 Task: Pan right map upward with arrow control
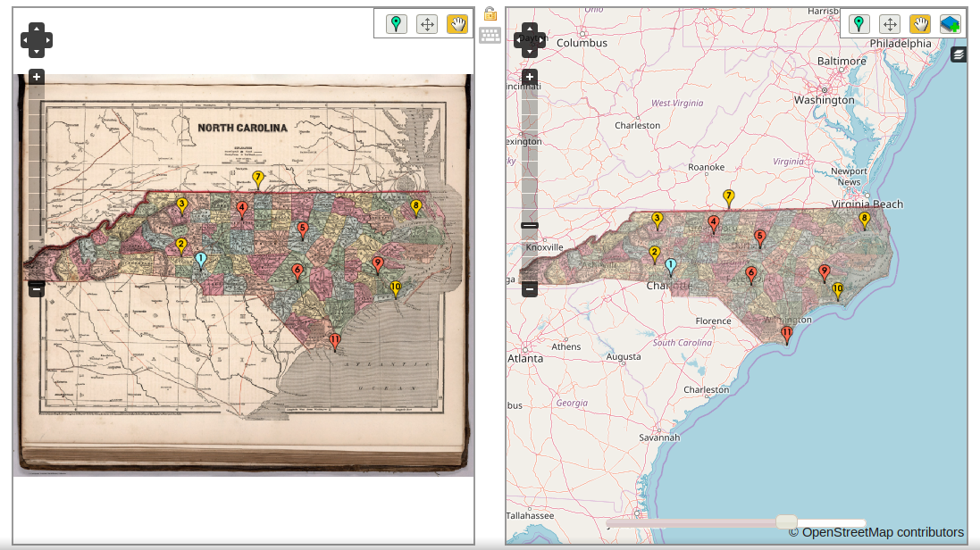click(530, 29)
